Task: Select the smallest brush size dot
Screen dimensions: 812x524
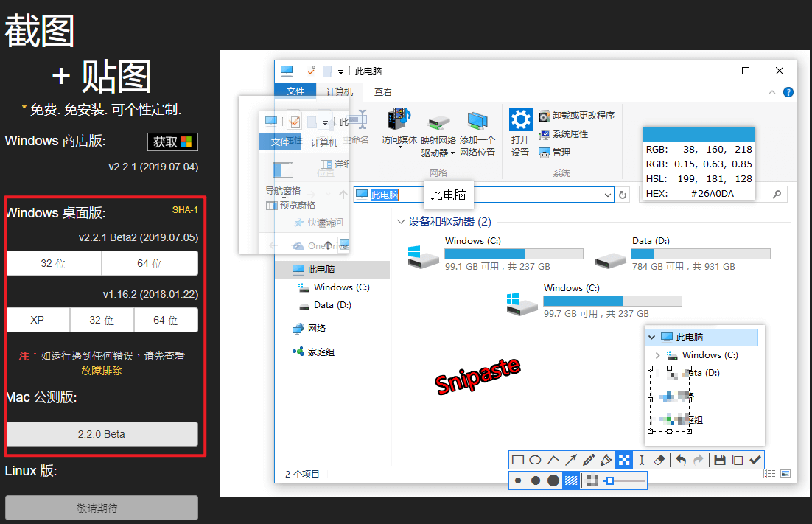Action: (517, 480)
